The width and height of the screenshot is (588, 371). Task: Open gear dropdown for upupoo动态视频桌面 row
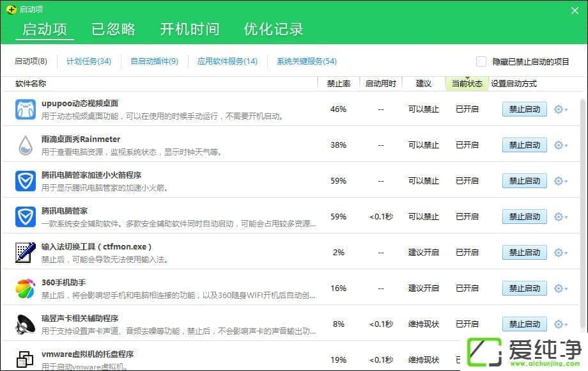coord(560,109)
